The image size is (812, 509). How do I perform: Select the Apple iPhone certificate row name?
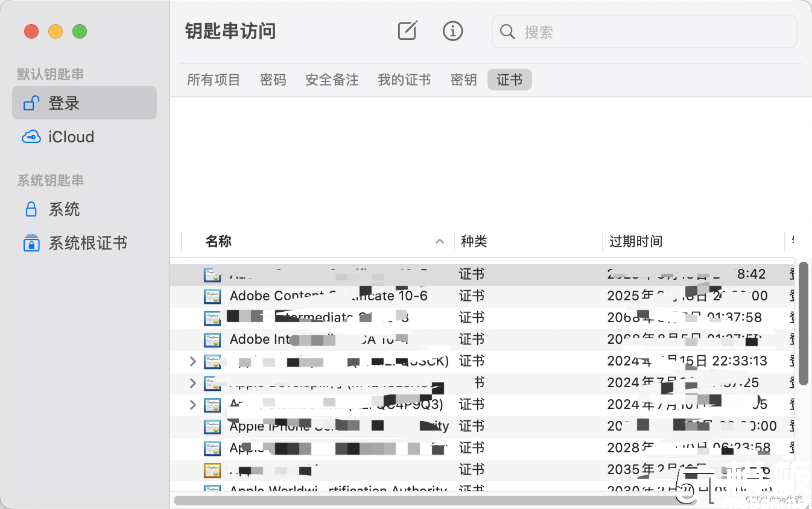pyautogui.click(x=339, y=426)
